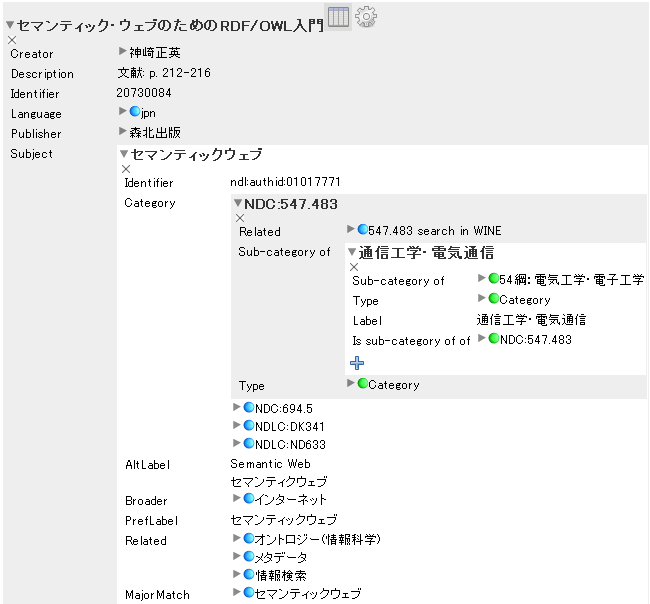Click the blue circle next to 547.483 search in WINE

(363, 229)
